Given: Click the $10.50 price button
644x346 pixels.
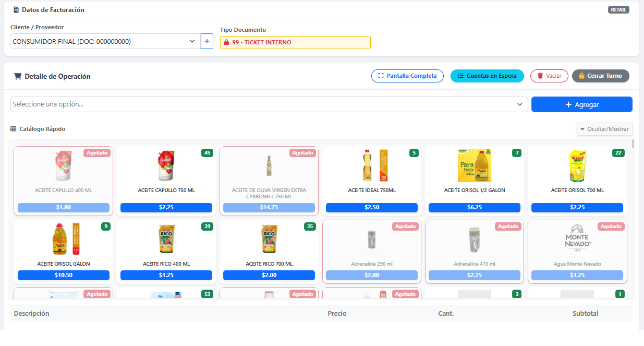Looking at the screenshot, I should 63,275.
